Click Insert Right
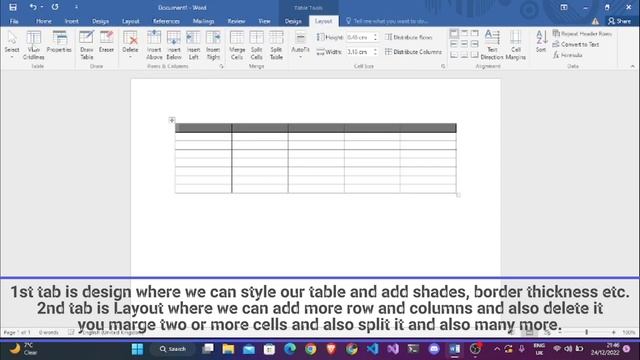 (x=213, y=45)
